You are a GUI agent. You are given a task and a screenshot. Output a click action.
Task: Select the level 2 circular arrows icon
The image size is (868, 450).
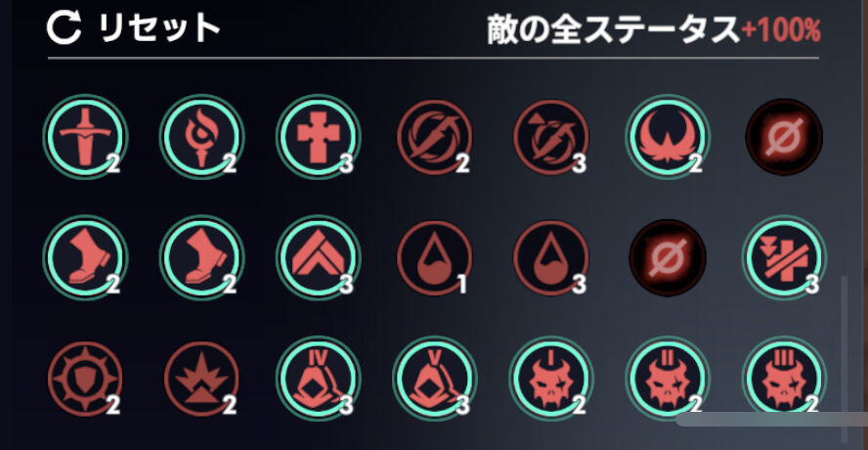pos(435,137)
